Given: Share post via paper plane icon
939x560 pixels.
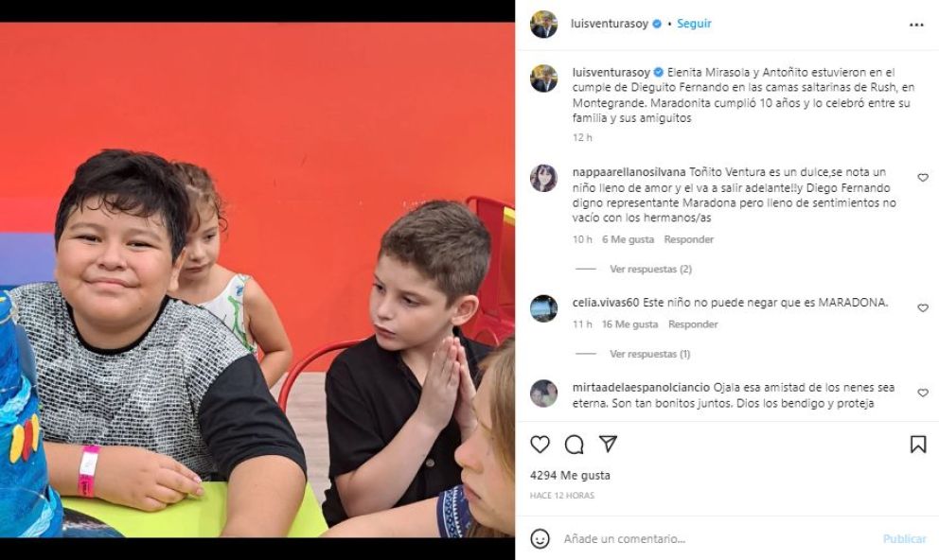Looking at the screenshot, I should point(608,444).
